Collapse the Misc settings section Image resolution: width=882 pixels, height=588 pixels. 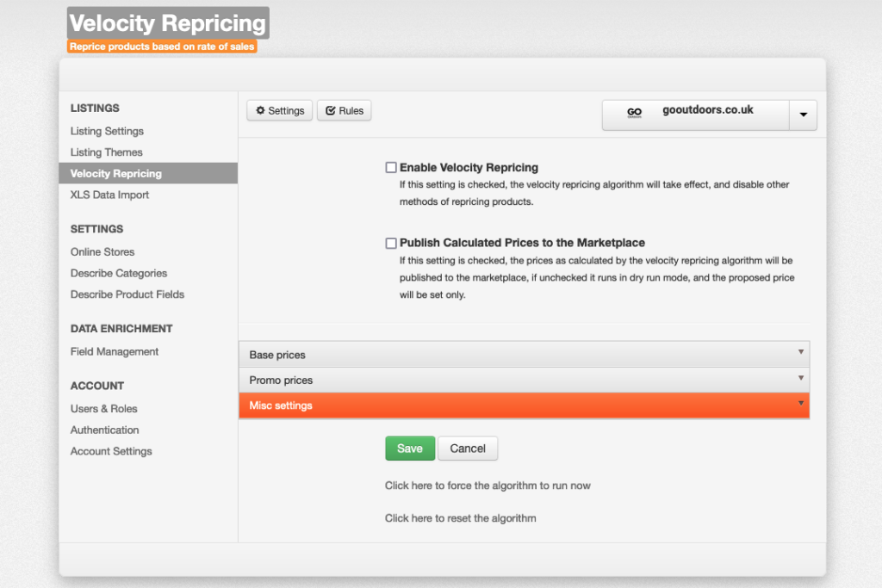point(524,405)
